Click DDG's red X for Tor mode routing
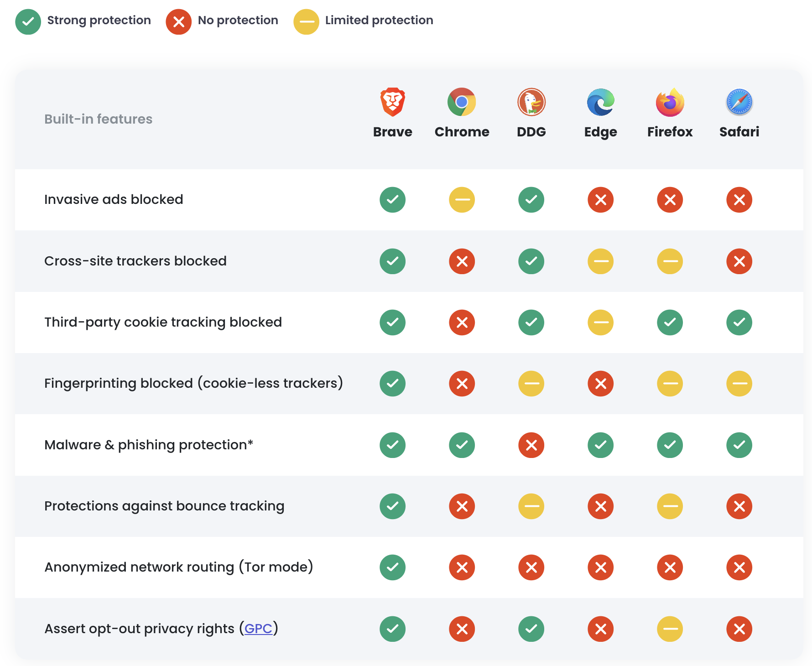812x666 pixels. (531, 567)
